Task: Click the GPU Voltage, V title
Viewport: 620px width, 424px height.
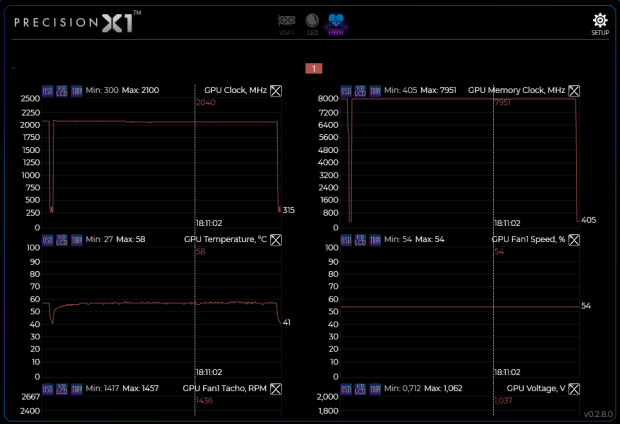Action: [x=536, y=388]
